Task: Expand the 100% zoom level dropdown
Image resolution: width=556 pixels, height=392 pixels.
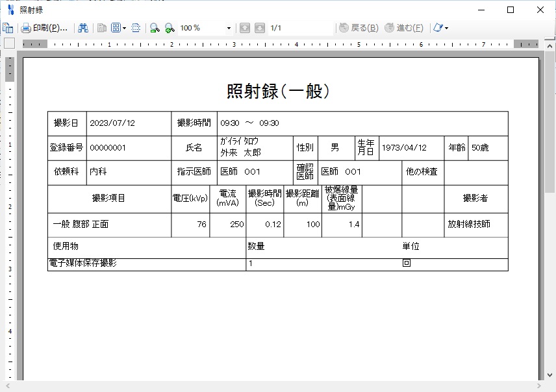Action: click(229, 28)
